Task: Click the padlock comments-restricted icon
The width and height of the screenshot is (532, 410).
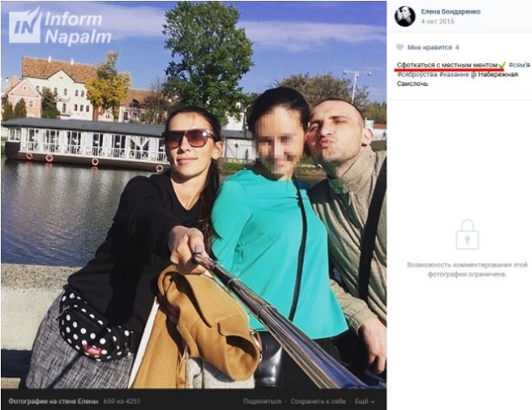Action: (467, 235)
